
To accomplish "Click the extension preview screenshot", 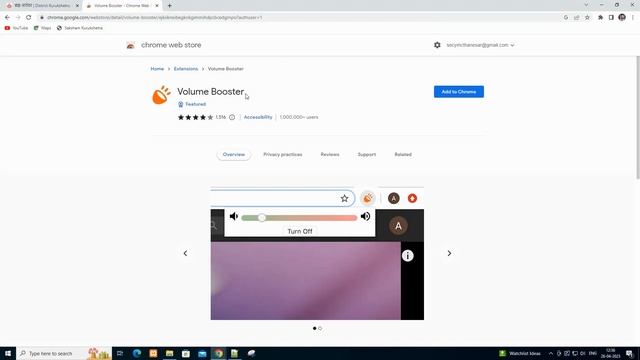I will [x=317, y=253].
